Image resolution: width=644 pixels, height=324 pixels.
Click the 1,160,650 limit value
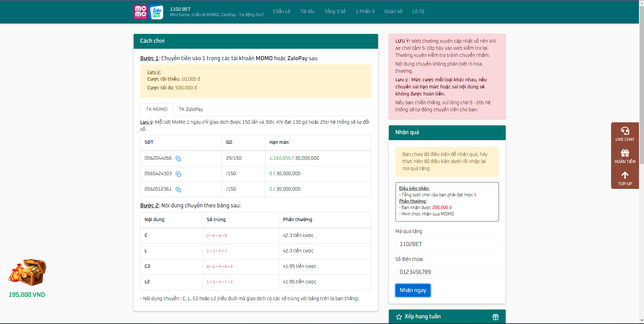pos(280,158)
